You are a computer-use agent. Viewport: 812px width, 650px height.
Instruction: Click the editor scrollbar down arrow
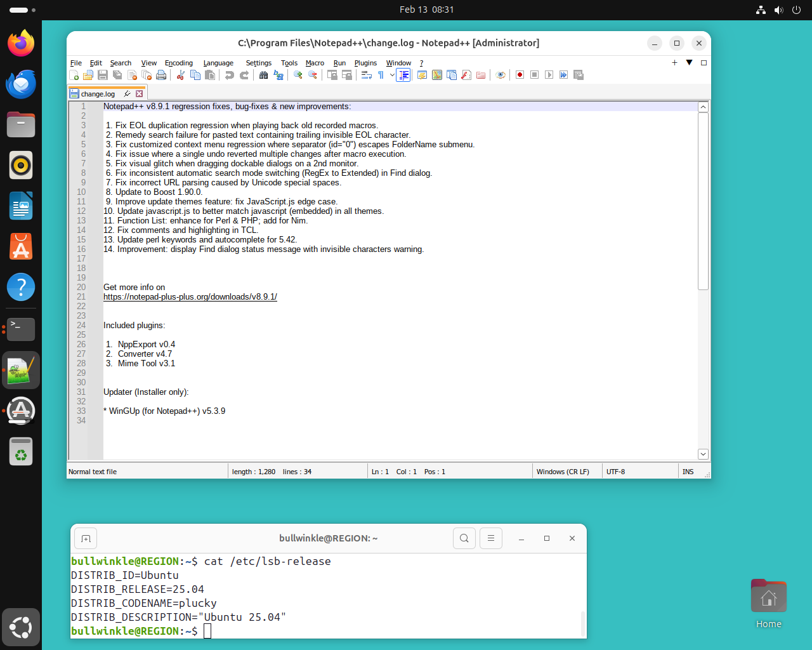coord(703,454)
